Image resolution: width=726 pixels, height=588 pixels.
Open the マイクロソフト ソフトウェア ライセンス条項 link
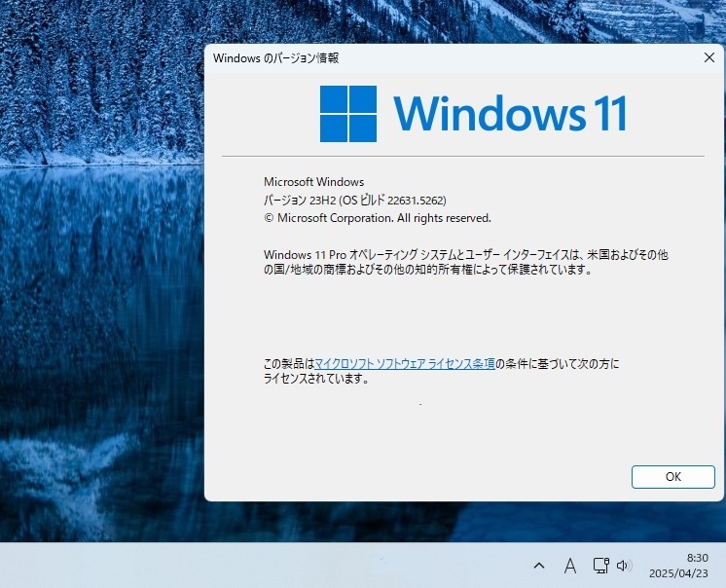tap(405, 364)
